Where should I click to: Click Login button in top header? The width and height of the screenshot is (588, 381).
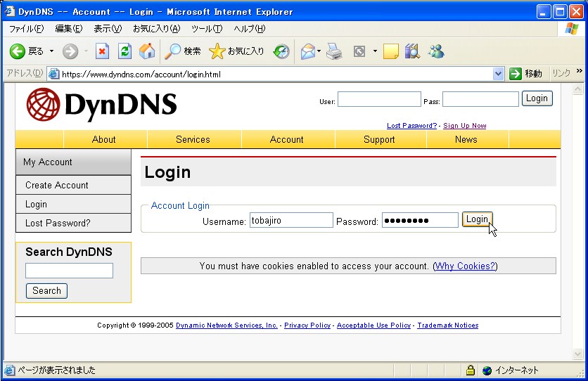(537, 98)
